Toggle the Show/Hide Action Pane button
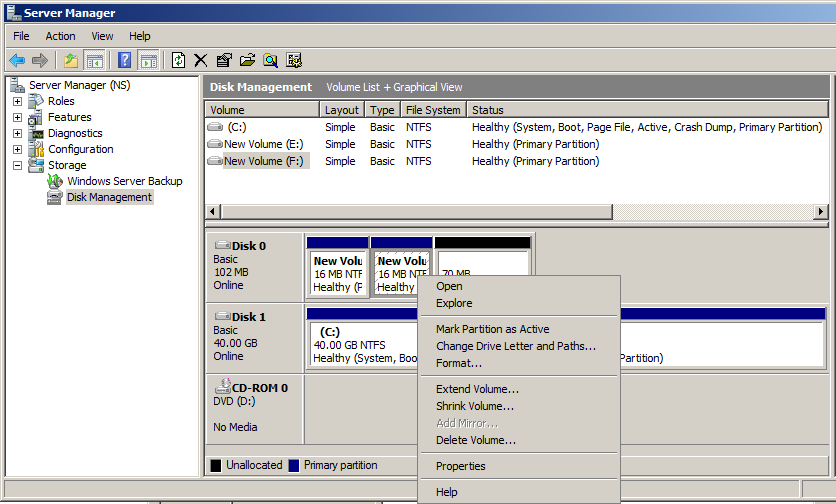This screenshot has width=836, height=504. coord(148,60)
